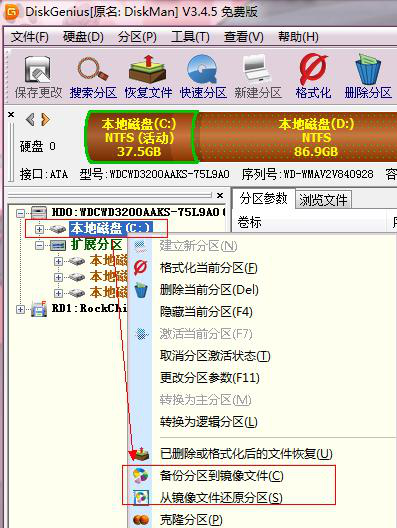Click the orange next-disk arrow near 硬盘 0
397x528 pixels.
click(x=45, y=120)
